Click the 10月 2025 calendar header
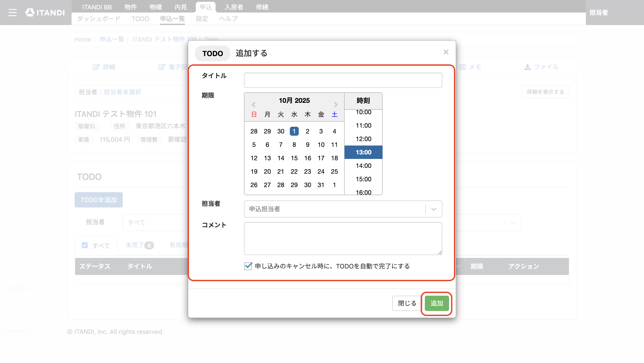Viewport: 644px width, 363px height. 294,100
